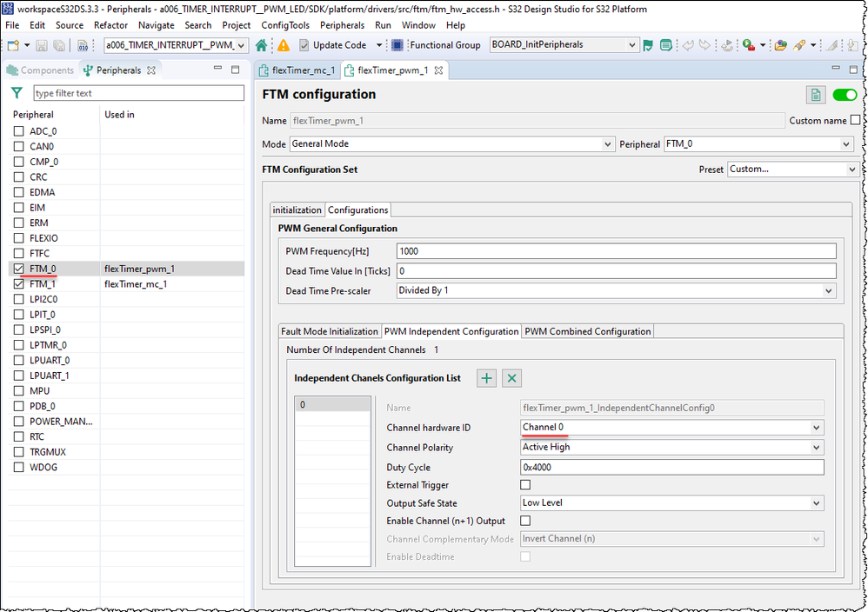Viewport: 868px width, 612px height.
Task: Select channel 0 in the configuration list
Action: (x=332, y=404)
